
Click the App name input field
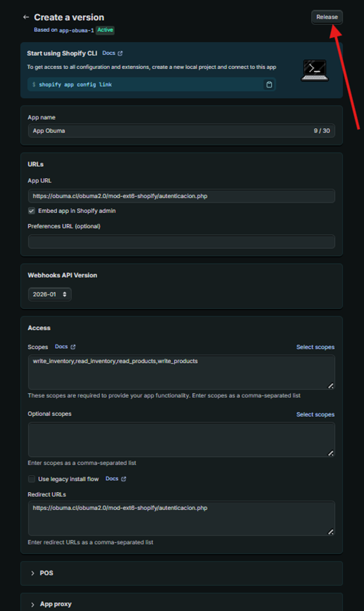tap(169, 131)
